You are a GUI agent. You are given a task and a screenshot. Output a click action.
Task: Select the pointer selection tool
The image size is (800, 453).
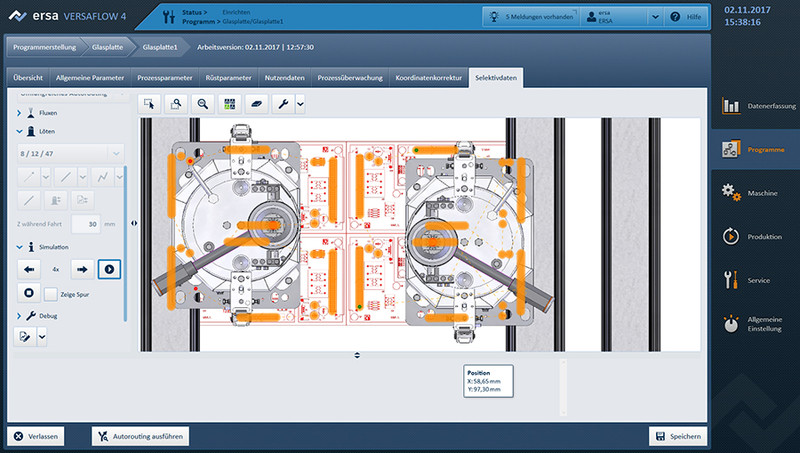pyautogui.click(x=149, y=103)
